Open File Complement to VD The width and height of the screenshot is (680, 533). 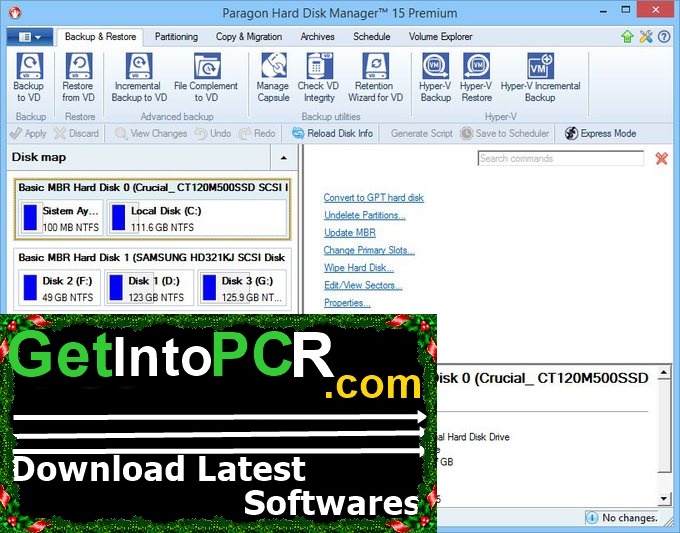[x=206, y=78]
